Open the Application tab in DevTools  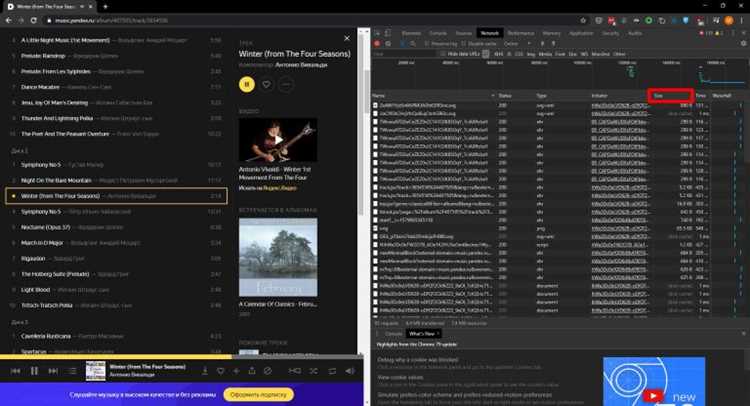582,33
